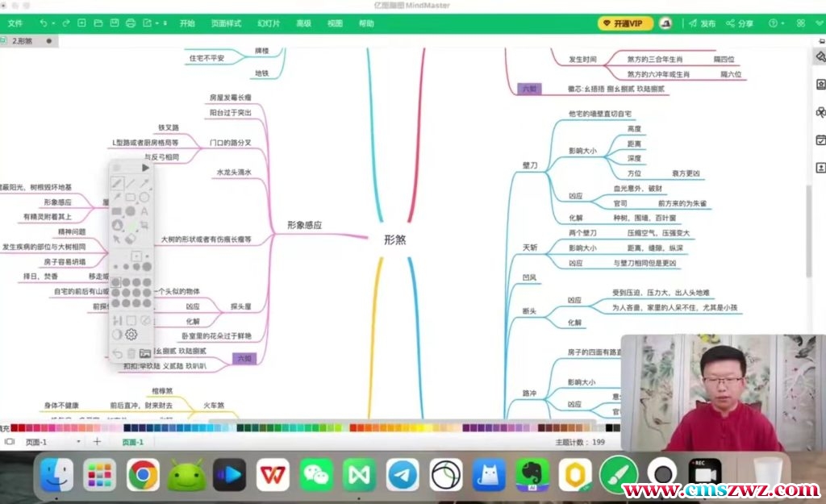
Task: Click the 分享 share button
Action: 740,23
